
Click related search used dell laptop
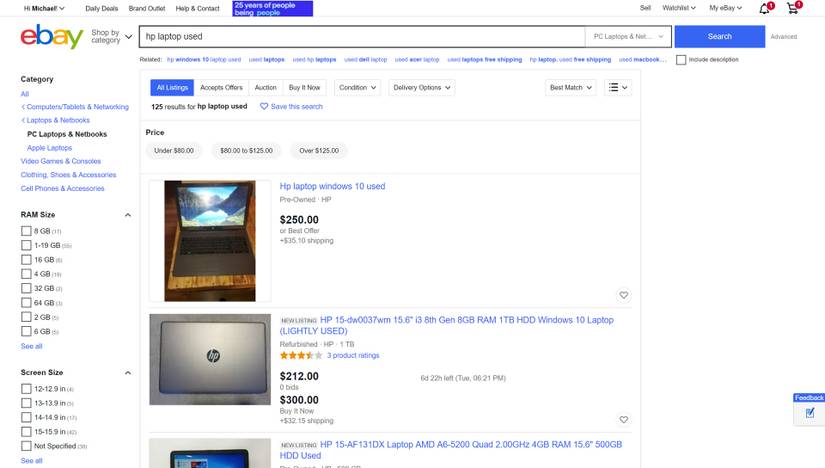(x=365, y=59)
